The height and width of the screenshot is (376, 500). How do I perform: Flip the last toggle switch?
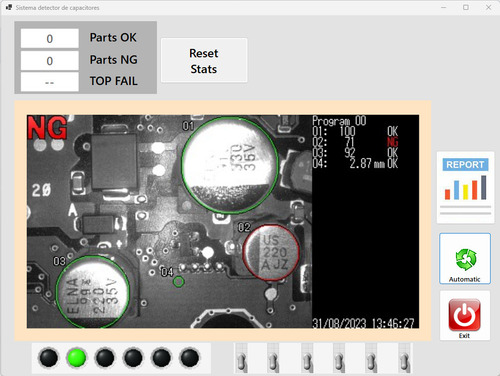point(405,358)
